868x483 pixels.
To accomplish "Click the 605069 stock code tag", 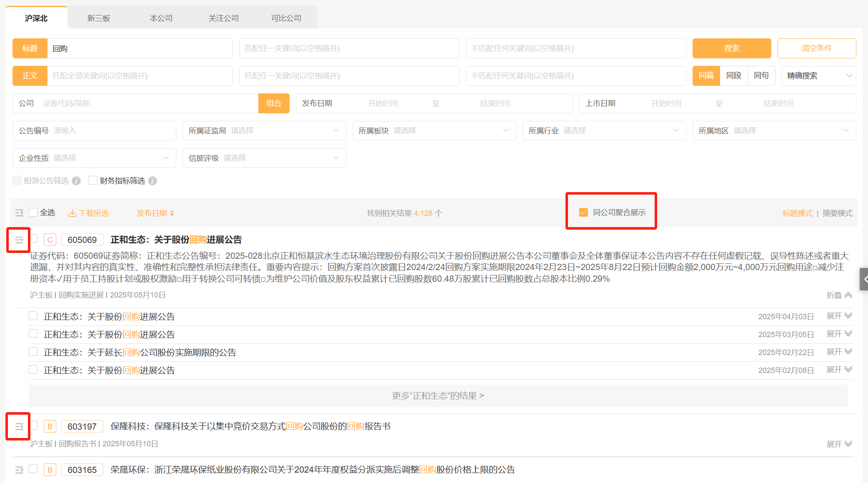I will pos(82,240).
